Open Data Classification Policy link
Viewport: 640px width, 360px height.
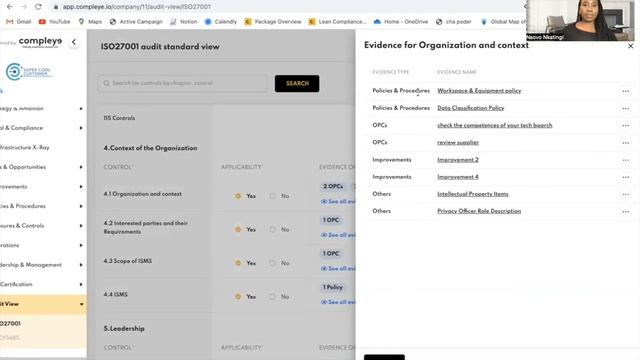tap(471, 108)
